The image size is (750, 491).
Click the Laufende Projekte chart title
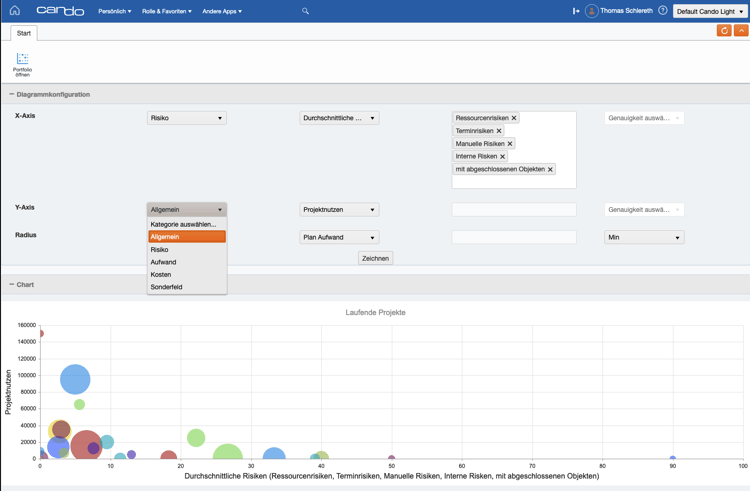[375, 313]
